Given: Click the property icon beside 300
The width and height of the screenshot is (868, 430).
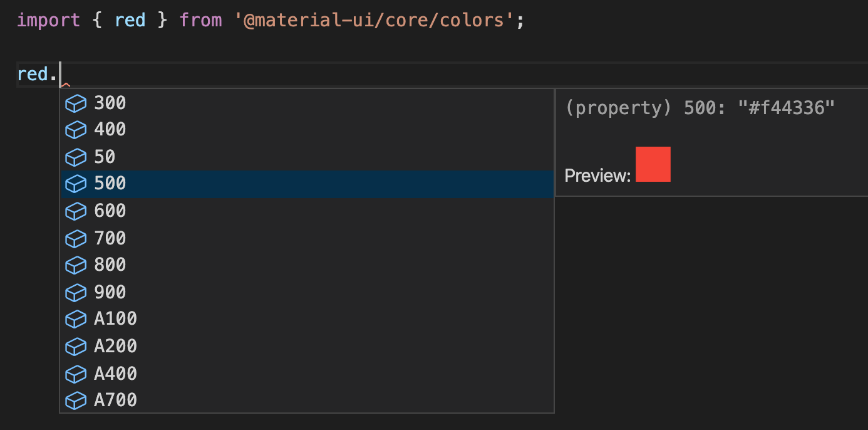Looking at the screenshot, I should click(76, 103).
